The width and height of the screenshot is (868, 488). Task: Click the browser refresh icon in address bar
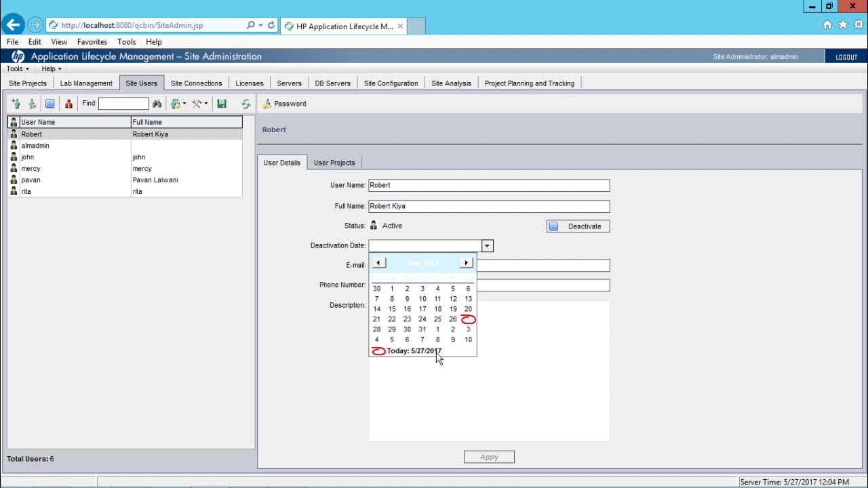[271, 25]
